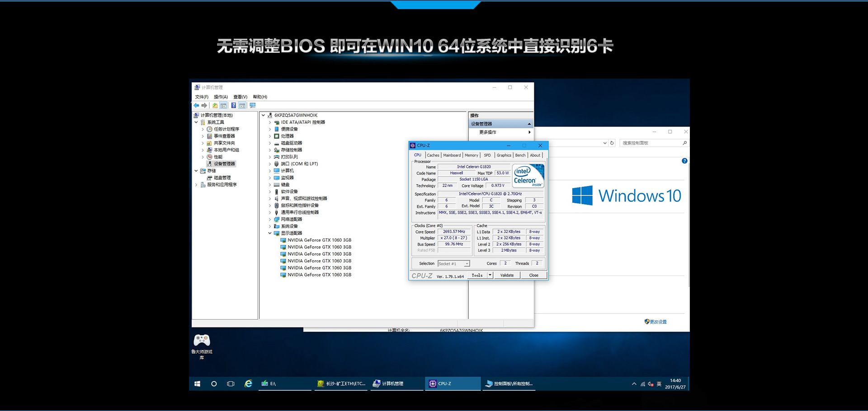The image size is (868, 411).
Task: Click the scan for hardware changes monitor icon
Action: (x=253, y=106)
